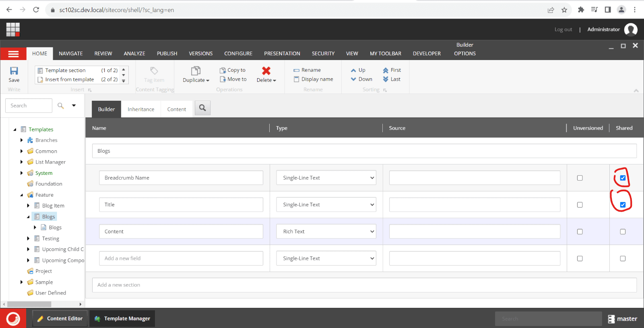The image size is (644, 328).
Task: Uncheck Shared for Title field
Action: [623, 205]
